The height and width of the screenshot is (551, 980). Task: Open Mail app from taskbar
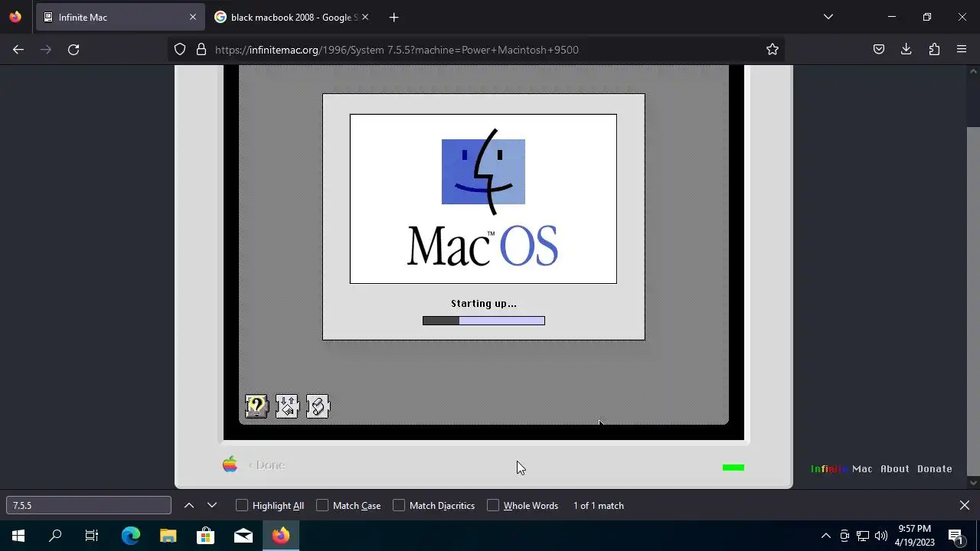coord(243,536)
